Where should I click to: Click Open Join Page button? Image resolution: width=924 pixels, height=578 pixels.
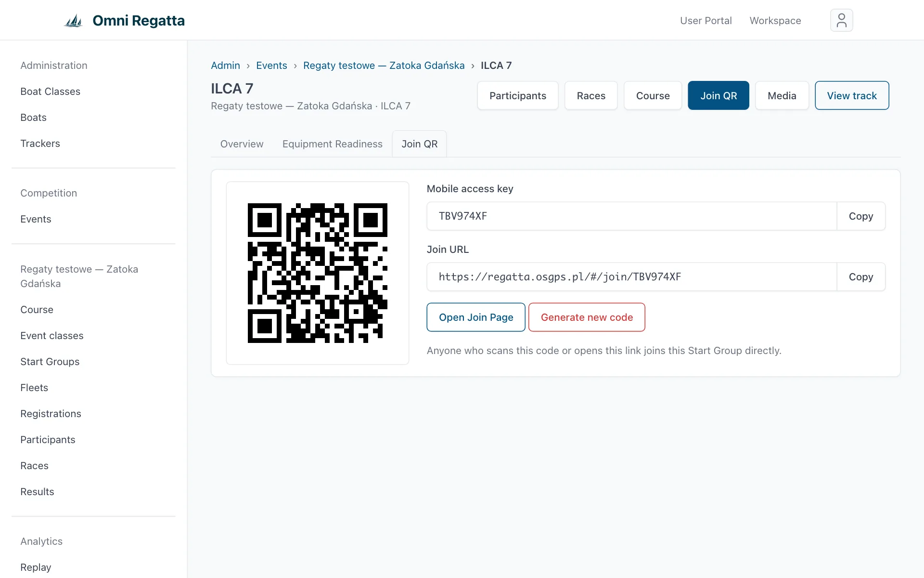pos(476,317)
